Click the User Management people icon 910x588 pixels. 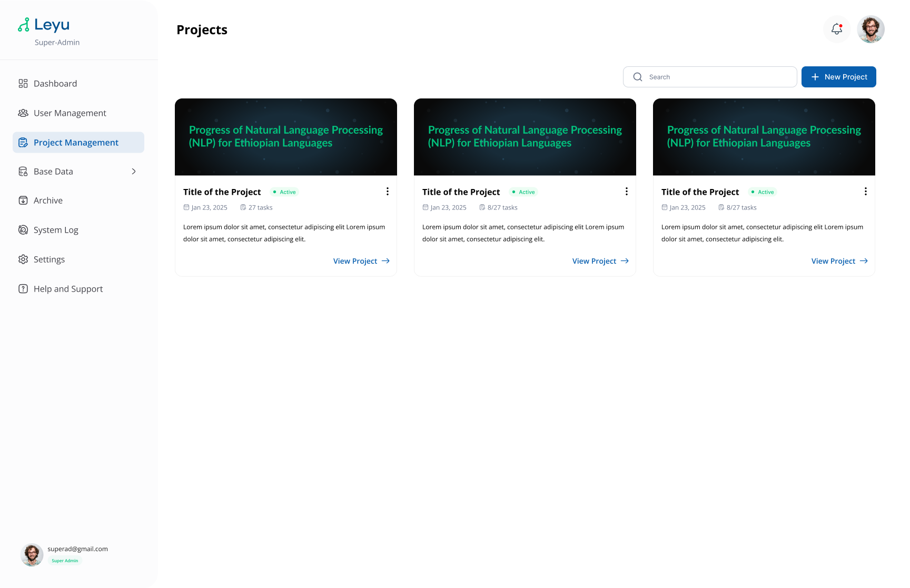click(x=23, y=113)
